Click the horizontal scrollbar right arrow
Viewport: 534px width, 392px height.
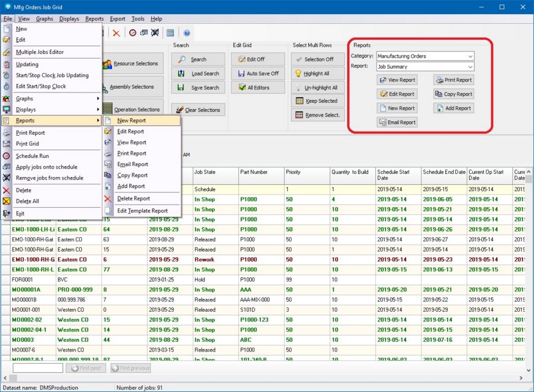coord(521,379)
